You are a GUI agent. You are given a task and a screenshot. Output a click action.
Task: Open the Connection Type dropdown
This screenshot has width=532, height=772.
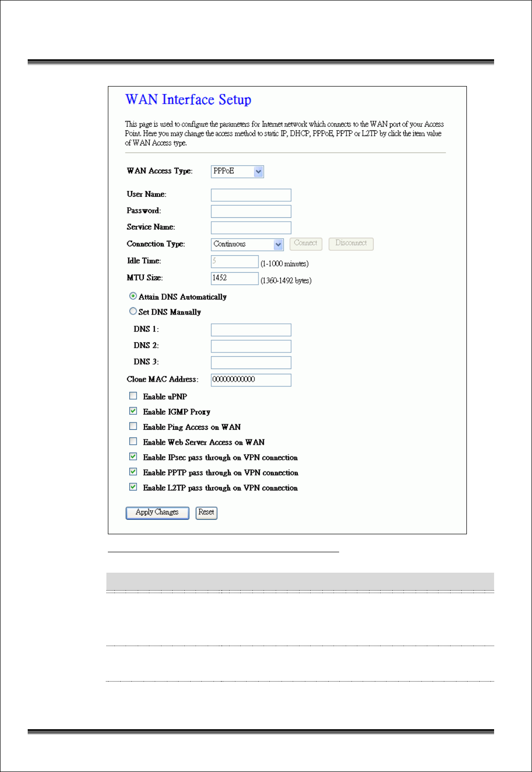pos(247,244)
